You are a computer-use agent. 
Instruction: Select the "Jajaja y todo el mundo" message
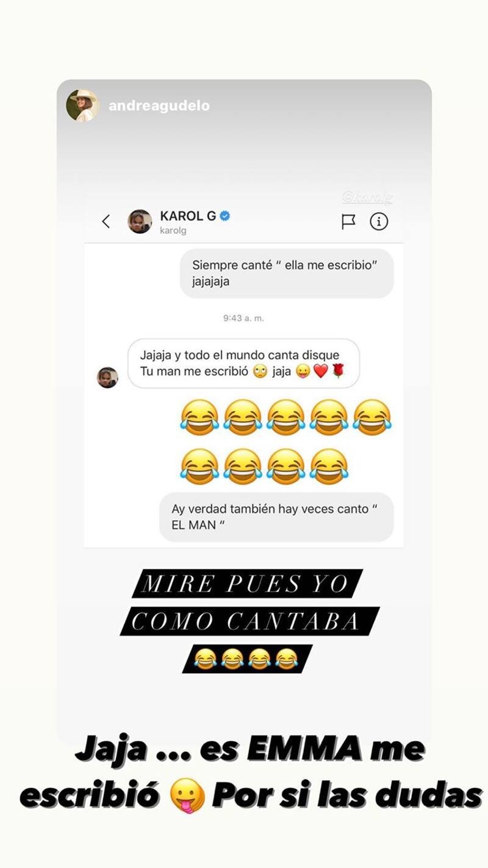pos(243,363)
